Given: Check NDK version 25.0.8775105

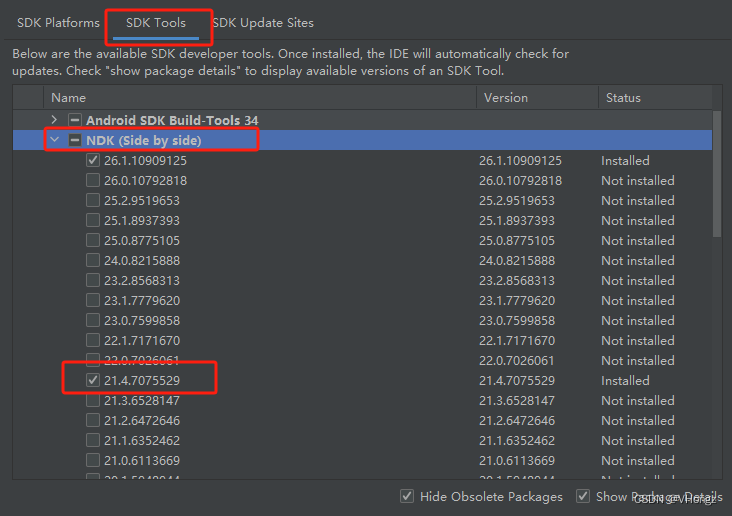Looking at the screenshot, I should [x=93, y=240].
